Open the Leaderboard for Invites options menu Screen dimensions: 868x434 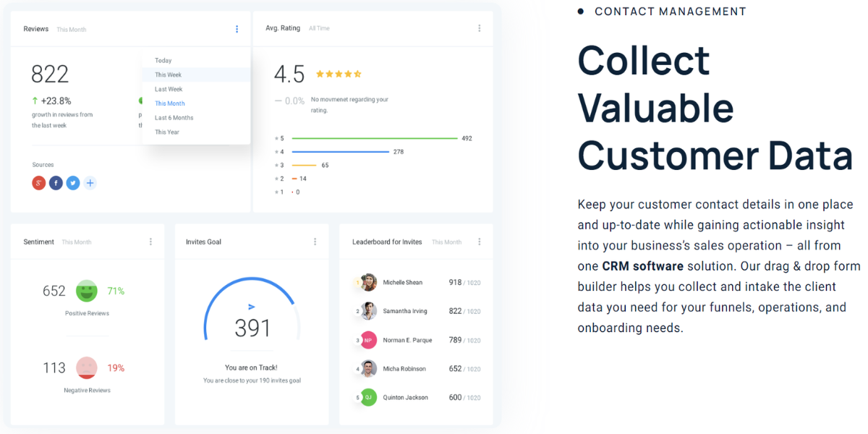click(x=479, y=242)
